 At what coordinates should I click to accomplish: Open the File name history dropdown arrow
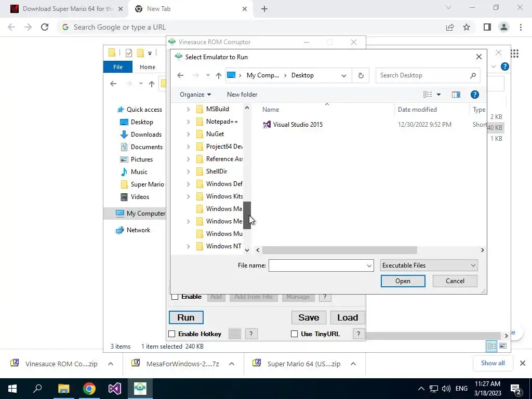coord(369,265)
